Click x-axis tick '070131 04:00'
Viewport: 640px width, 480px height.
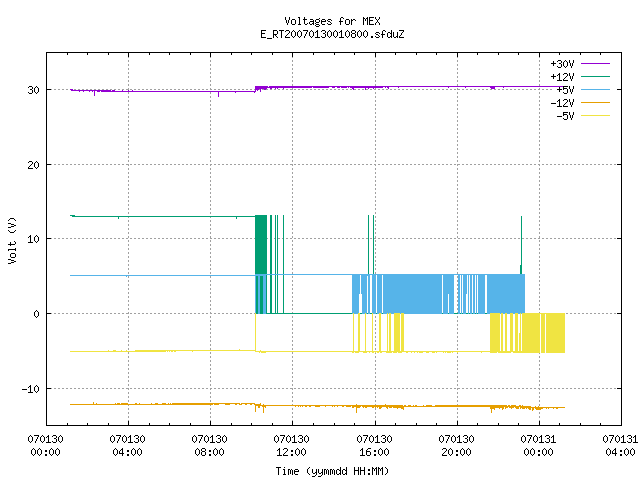tap(620, 446)
